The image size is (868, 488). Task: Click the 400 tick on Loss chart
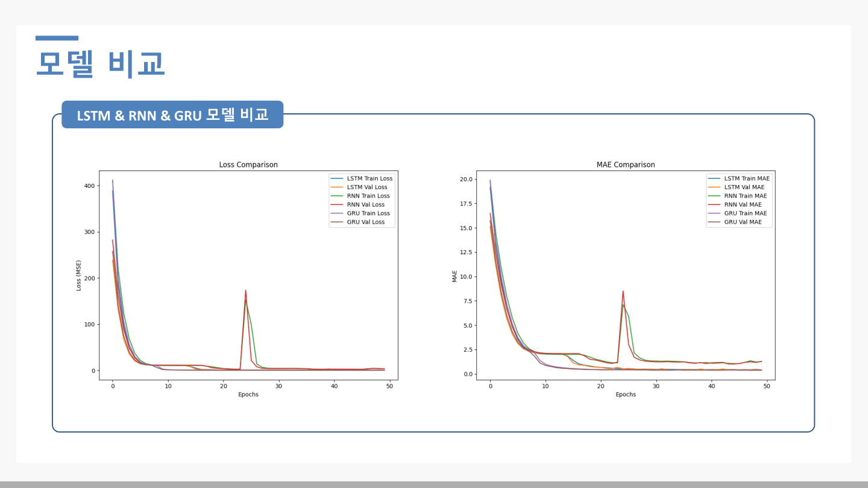(89, 186)
